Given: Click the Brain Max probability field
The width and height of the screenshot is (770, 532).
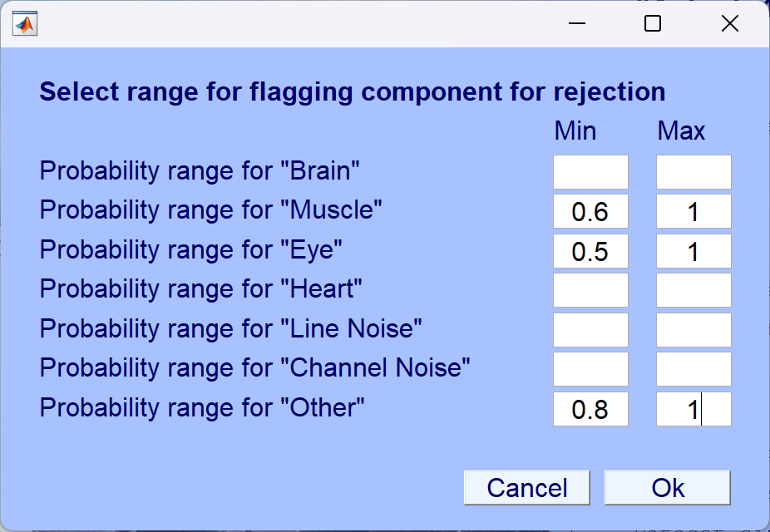Looking at the screenshot, I should pos(693,172).
